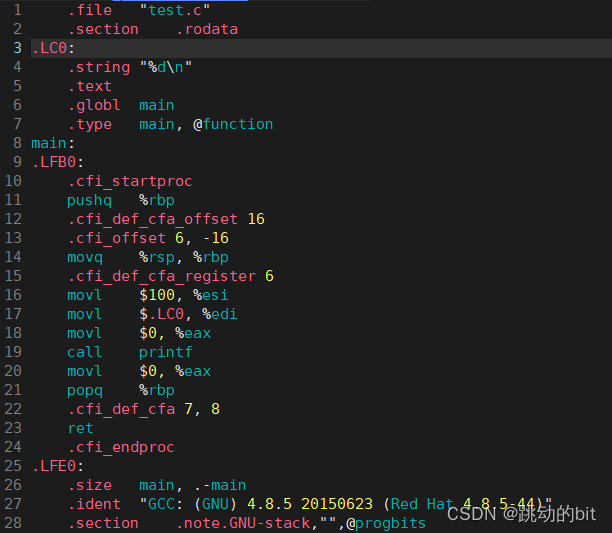The image size is (612, 533).
Task: Click line number 19 in the gutter
Action: (13, 352)
